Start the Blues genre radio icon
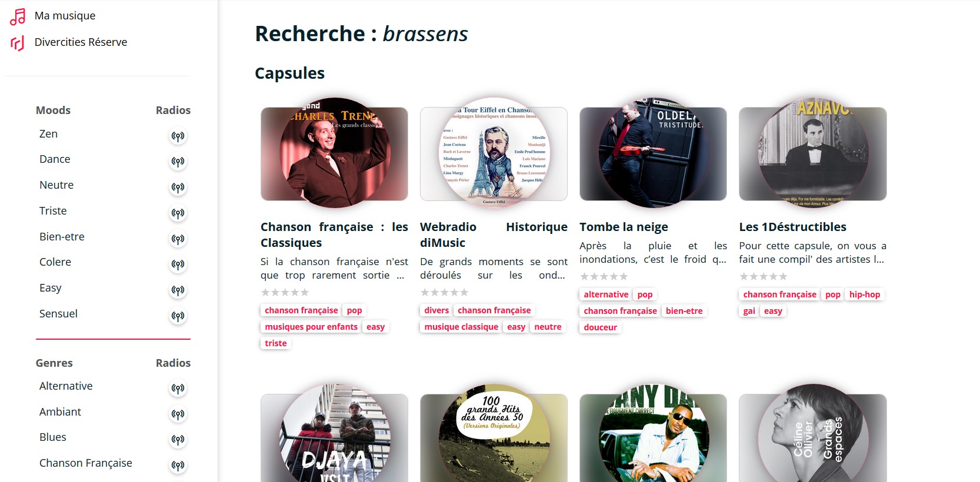This screenshot has height=482, width=980. 178,440
